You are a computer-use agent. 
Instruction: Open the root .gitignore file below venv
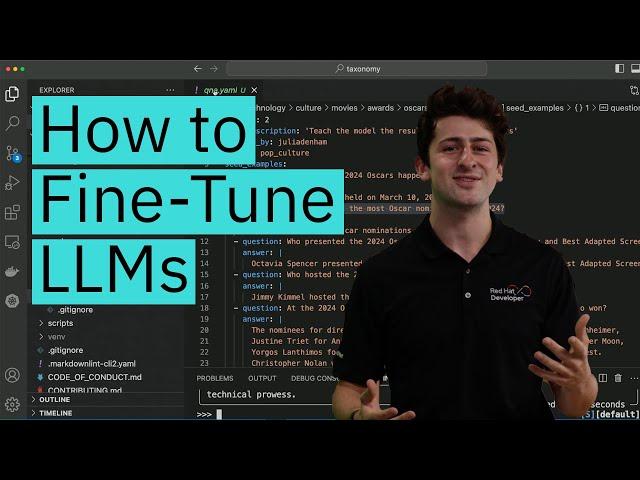tap(65, 350)
